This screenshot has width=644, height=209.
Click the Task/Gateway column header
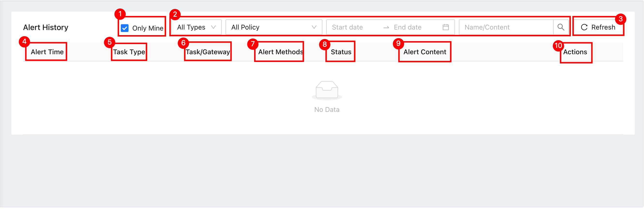tap(208, 52)
